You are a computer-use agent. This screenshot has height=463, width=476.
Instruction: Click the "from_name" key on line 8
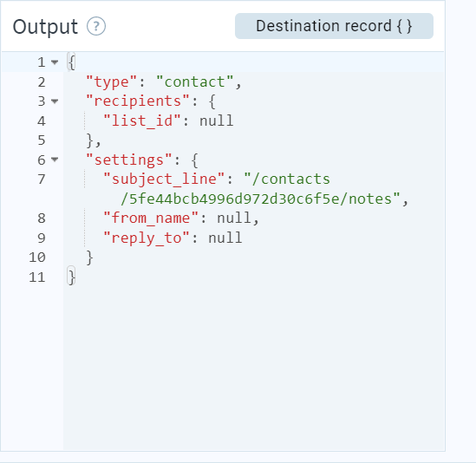151,218
